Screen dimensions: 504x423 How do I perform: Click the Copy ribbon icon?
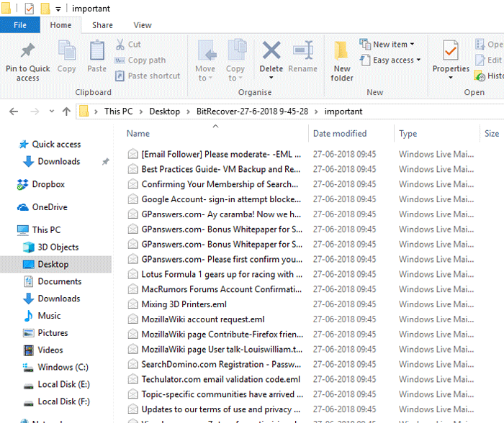[x=66, y=50]
